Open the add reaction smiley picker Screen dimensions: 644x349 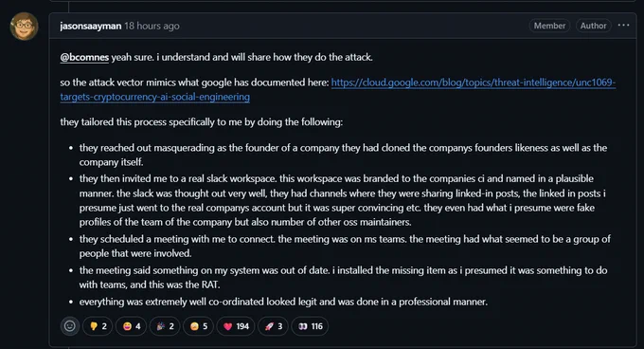(x=70, y=326)
